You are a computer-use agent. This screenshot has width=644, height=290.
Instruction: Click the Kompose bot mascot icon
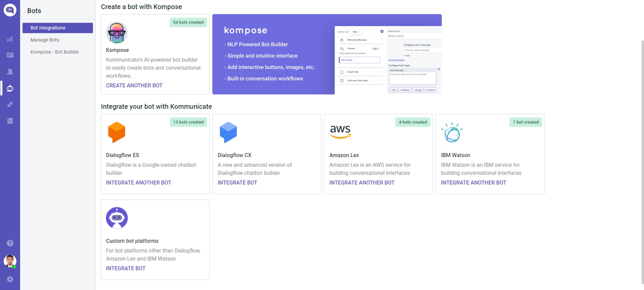[x=117, y=33]
